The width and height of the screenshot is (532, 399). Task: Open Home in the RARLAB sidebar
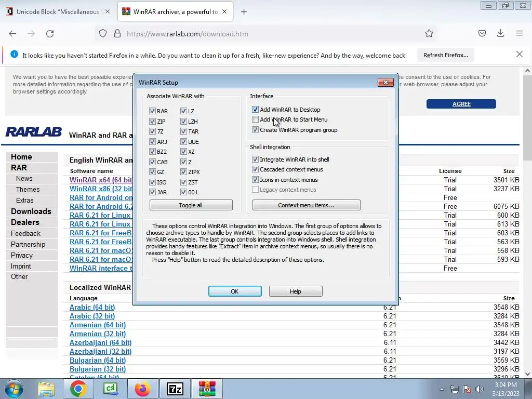(21, 157)
